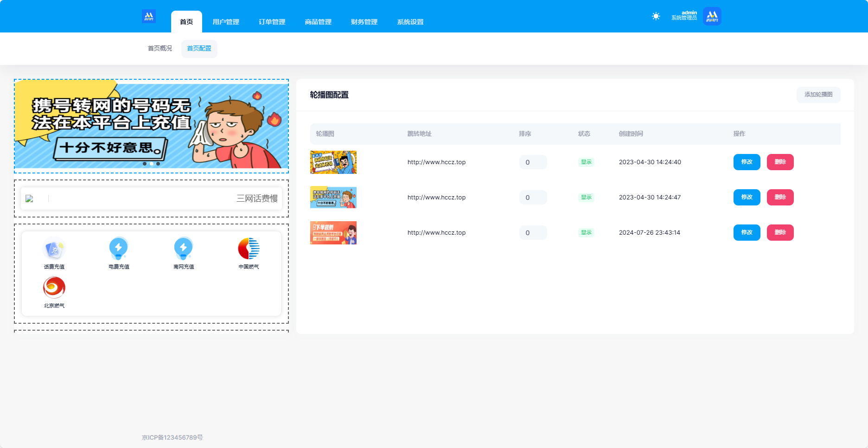The height and width of the screenshot is (448, 868).
Task: Click the first carousel thumbnail image
Action: coord(333,162)
